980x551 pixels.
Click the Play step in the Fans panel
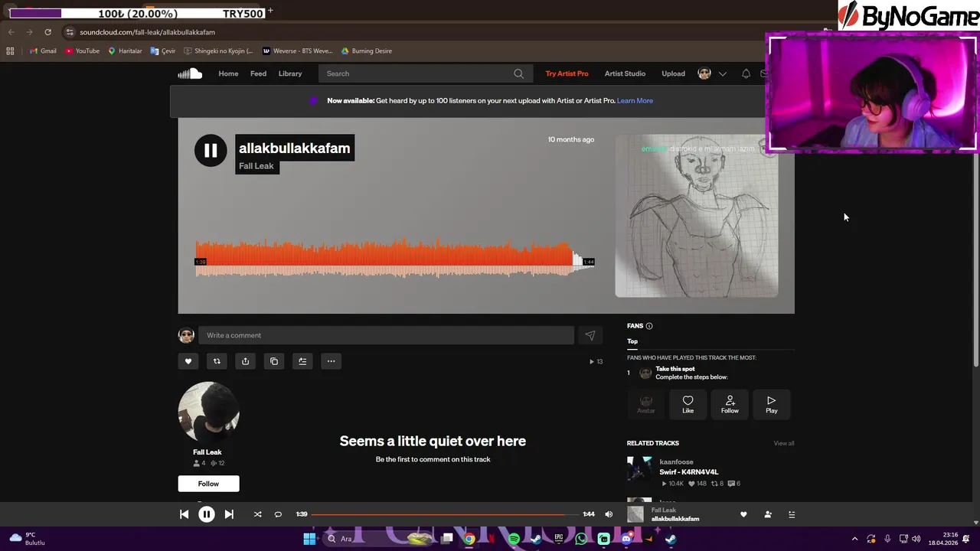(771, 404)
